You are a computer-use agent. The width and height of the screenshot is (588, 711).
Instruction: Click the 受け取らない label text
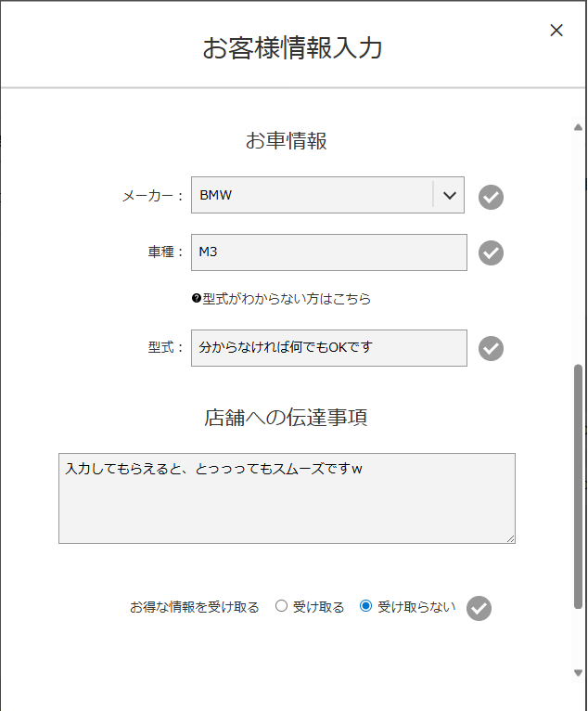416,608
